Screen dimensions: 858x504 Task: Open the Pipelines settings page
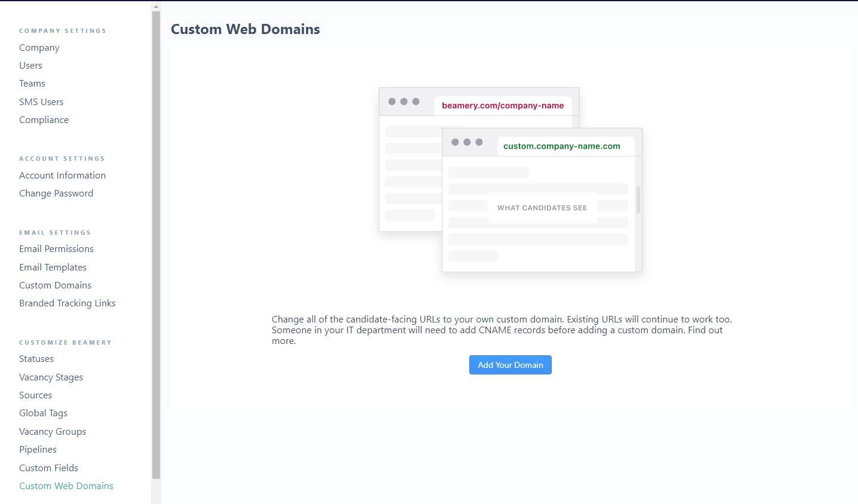point(38,450)
